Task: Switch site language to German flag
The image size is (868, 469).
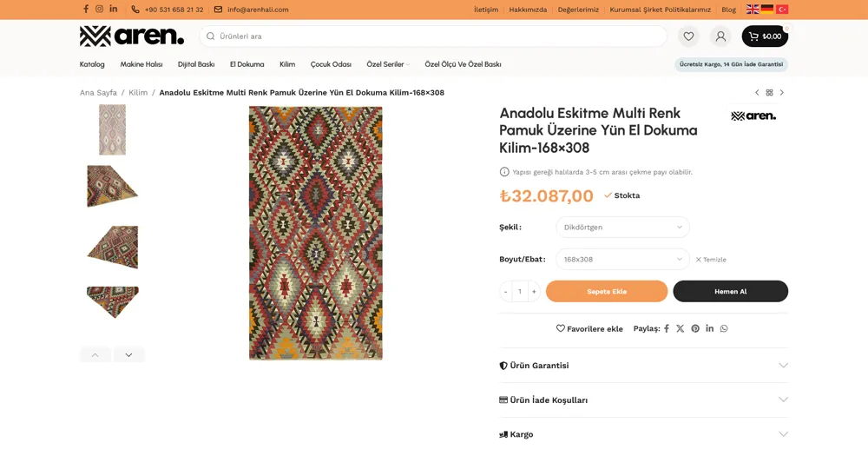Action: coord(767,10)
